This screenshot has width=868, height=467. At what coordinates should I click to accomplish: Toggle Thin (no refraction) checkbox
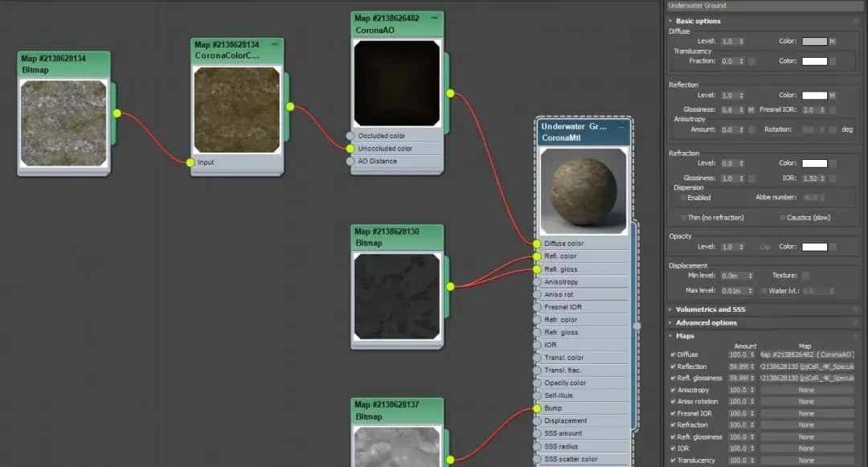point(683,218)
